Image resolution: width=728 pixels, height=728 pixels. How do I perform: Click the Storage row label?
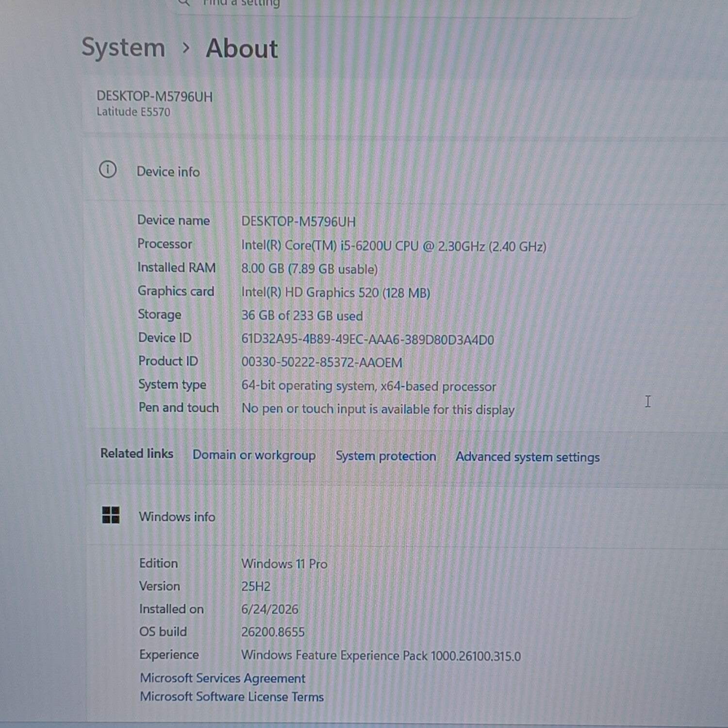[x=160, y=314]
